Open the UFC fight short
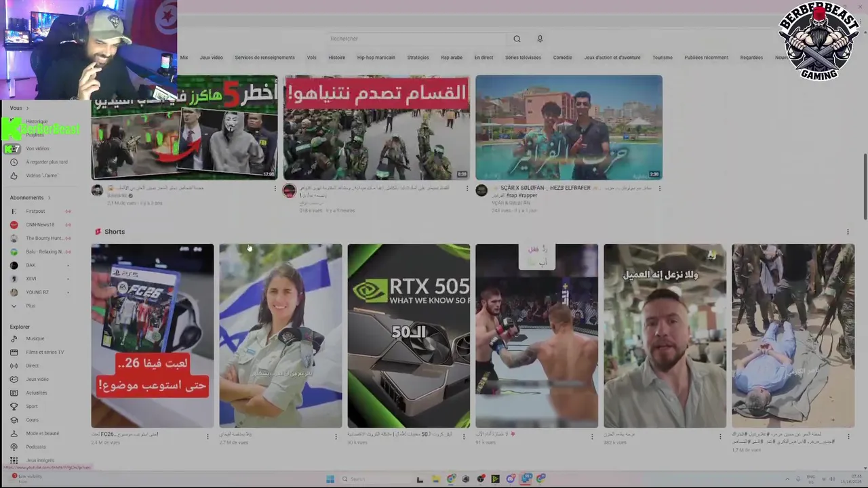The height and width of the screenshot is (488, 868). 536,336
